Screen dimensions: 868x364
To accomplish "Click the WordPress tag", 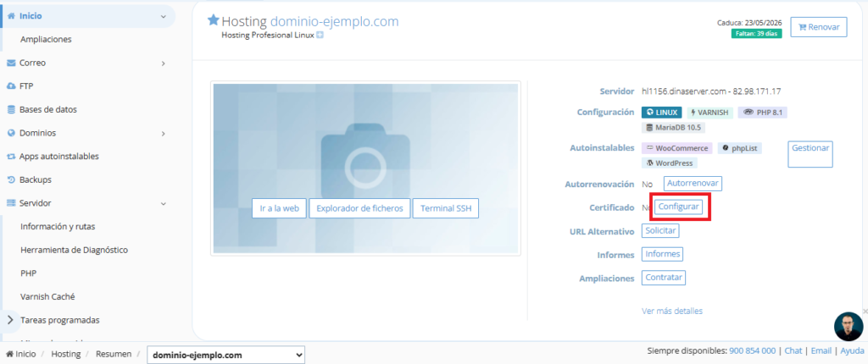I will click(670, 163).
